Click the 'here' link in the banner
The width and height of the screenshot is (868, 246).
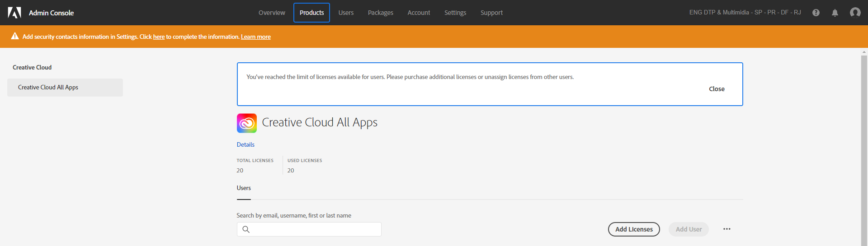pos(159,37)
